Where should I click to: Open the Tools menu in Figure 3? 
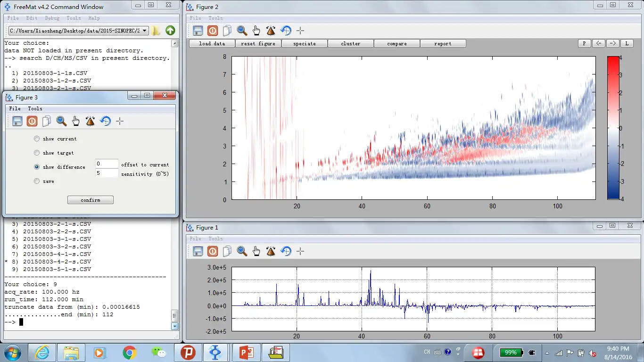35,108
